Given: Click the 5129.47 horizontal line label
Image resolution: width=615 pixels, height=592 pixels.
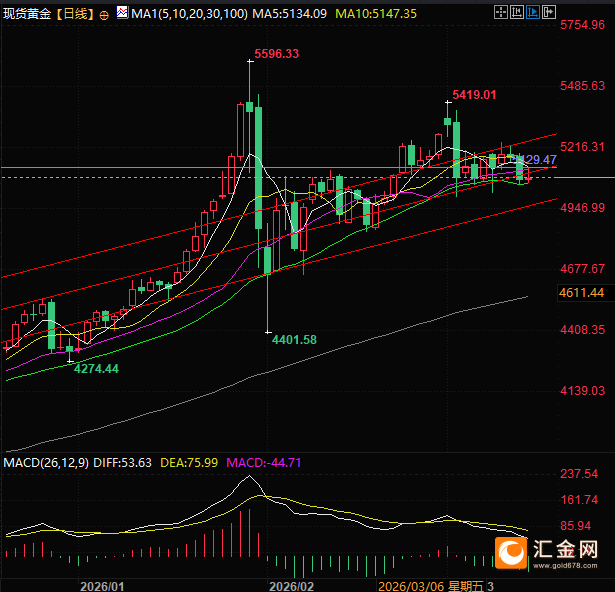Looking at the screenshot, I should tap(535, 160).
